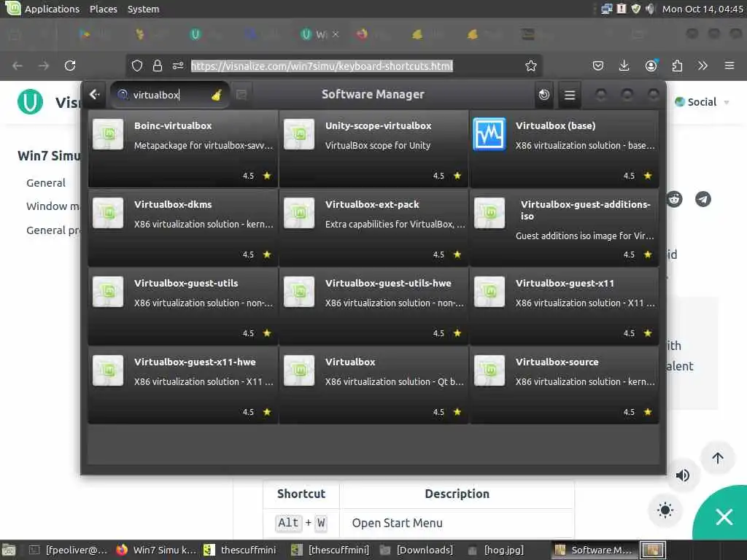The height and width of the screenshot is (560, 747).
Task: Click the virtualbox search input field
Action: pyautogui.click(x=169, y=95)
